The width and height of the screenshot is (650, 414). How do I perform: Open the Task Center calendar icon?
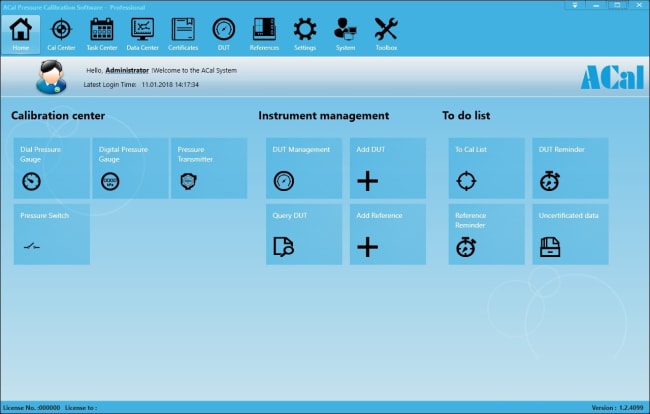pos(102,34)
